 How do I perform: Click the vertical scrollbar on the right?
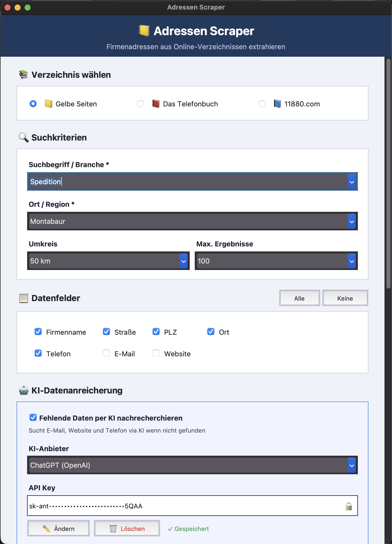pyautogui.click(x=388, y=173)
